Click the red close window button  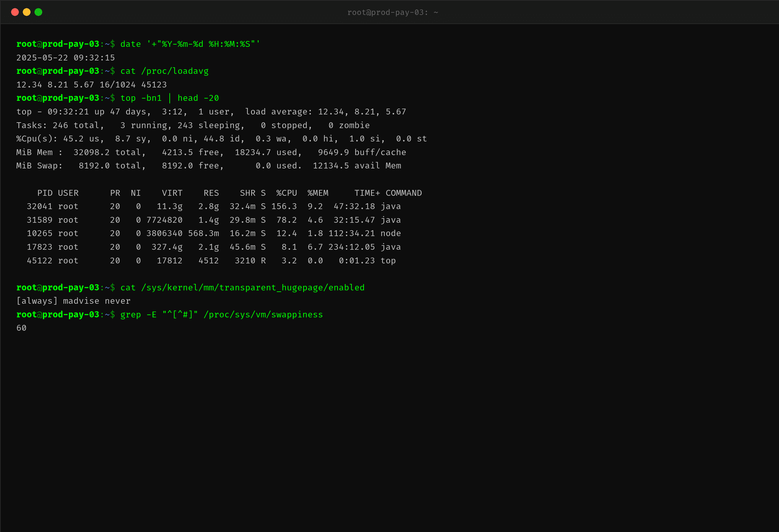click(15, 12)
